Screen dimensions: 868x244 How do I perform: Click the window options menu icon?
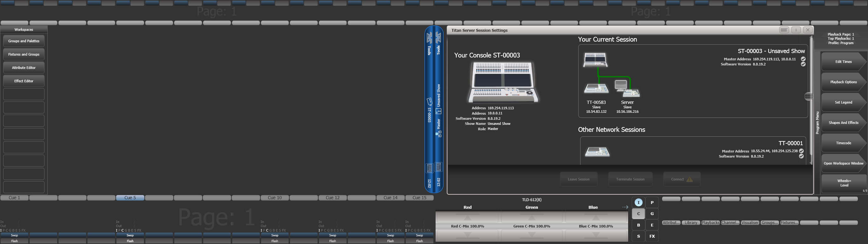784,30
